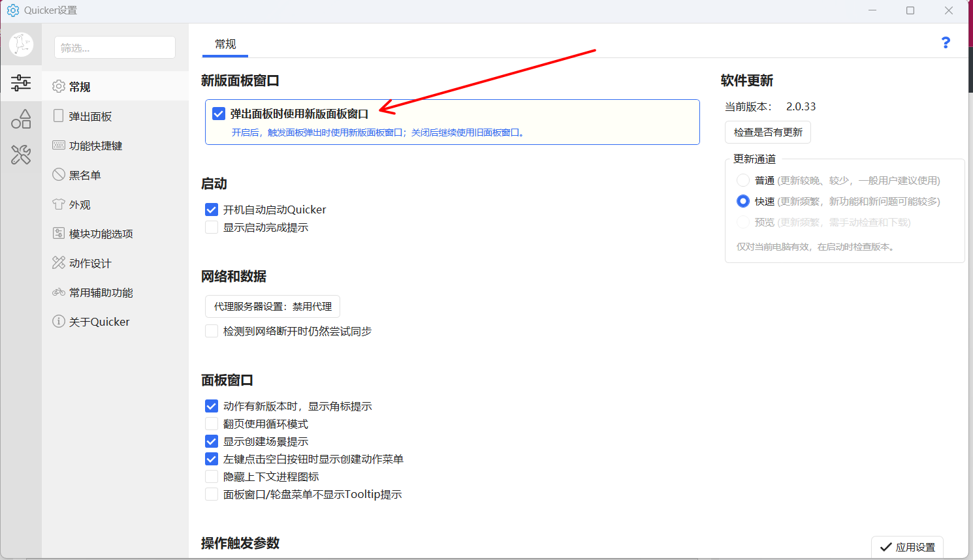Select the 普通 update channel radio button

[x=743, y=180]
